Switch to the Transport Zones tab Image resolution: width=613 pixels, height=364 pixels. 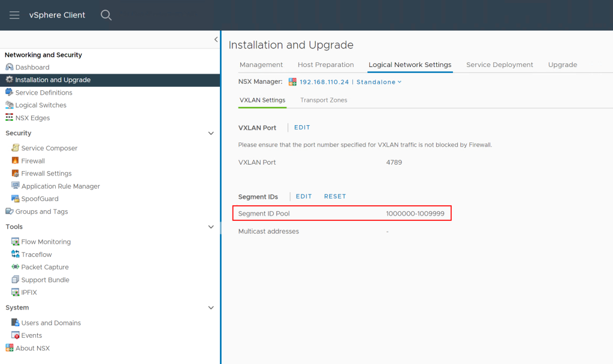coord(324,100)
